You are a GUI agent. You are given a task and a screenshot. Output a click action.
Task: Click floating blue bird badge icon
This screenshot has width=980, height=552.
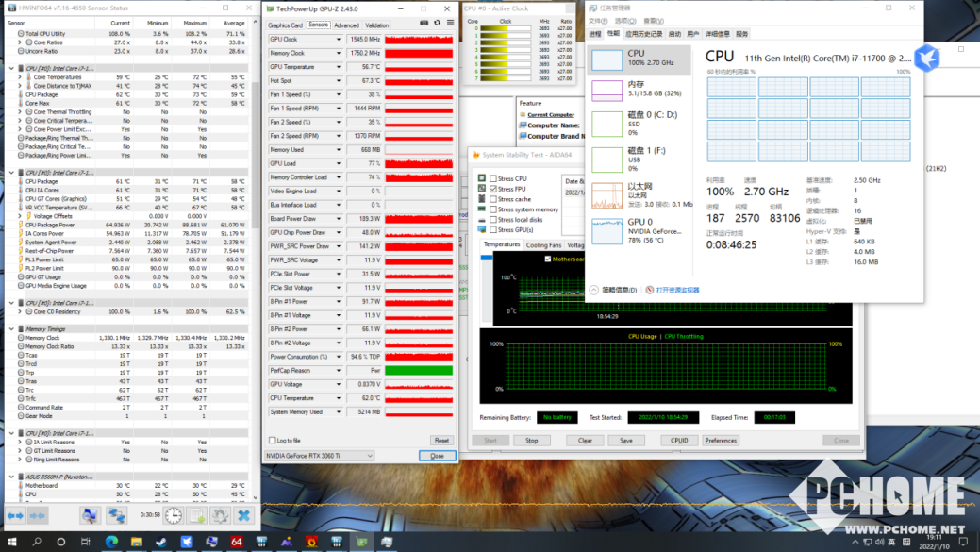[927, 59]
